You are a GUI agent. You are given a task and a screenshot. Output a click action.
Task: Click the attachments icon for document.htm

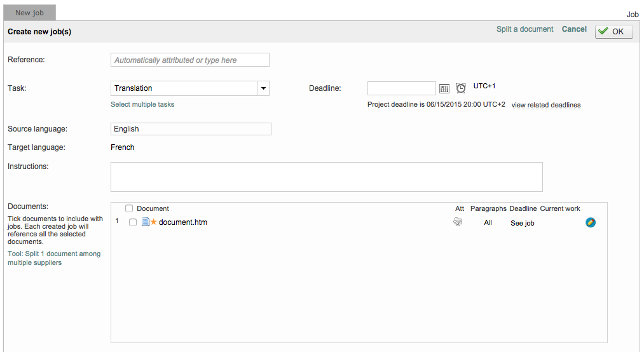(458, 222)
